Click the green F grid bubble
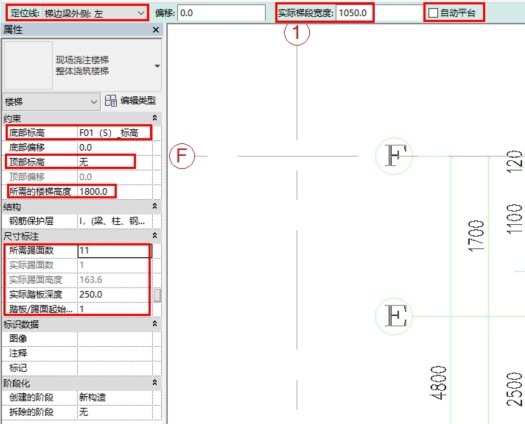Image resolution: width=525 pixels, height=424 pixels. pos(394,156)
